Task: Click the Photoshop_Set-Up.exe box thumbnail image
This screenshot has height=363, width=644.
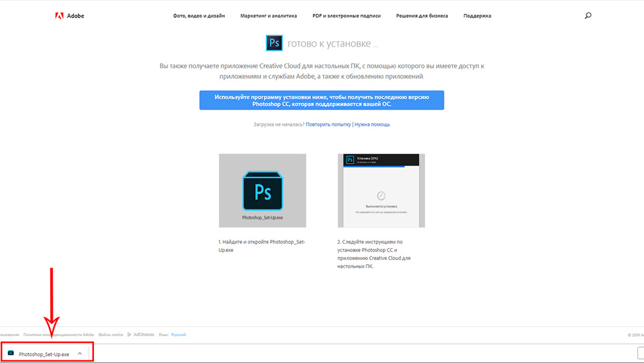Action: pyautogui.click(x=263, y=191)
